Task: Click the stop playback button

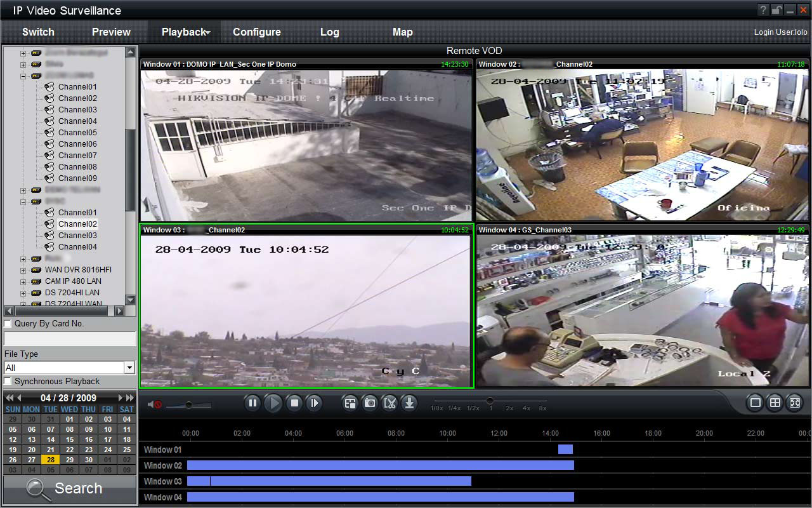Action: (294, 403)
